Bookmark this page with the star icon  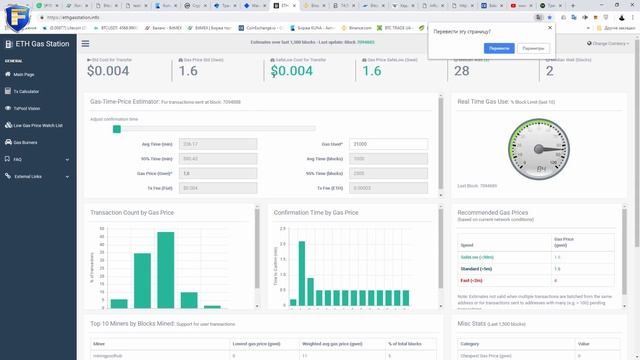(x=550, y=18)
